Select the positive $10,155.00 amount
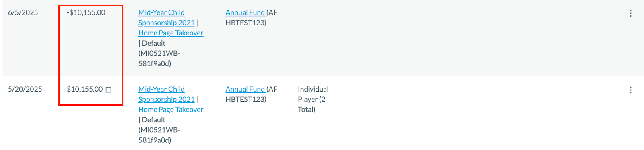 85,89
